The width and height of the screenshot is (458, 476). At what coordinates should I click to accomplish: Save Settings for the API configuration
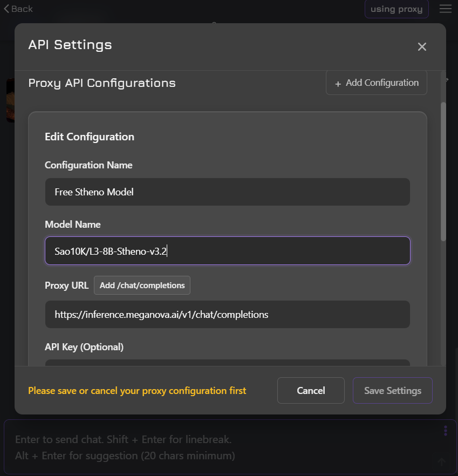[x=392, y=391]
